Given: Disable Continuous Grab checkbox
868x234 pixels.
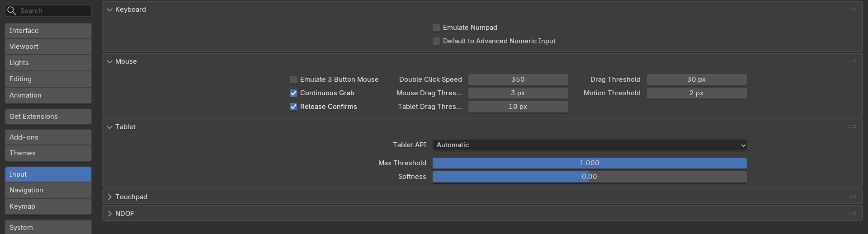Looking at the screenshot, I should click(293, 93).
